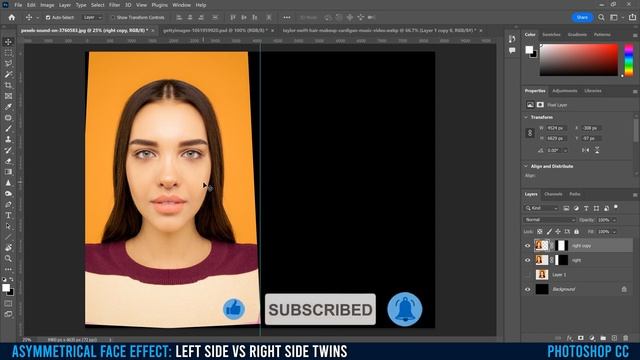Viewport: 640px width, 360px height.
Task: Open the Filter menu
Action: (114, 5)
